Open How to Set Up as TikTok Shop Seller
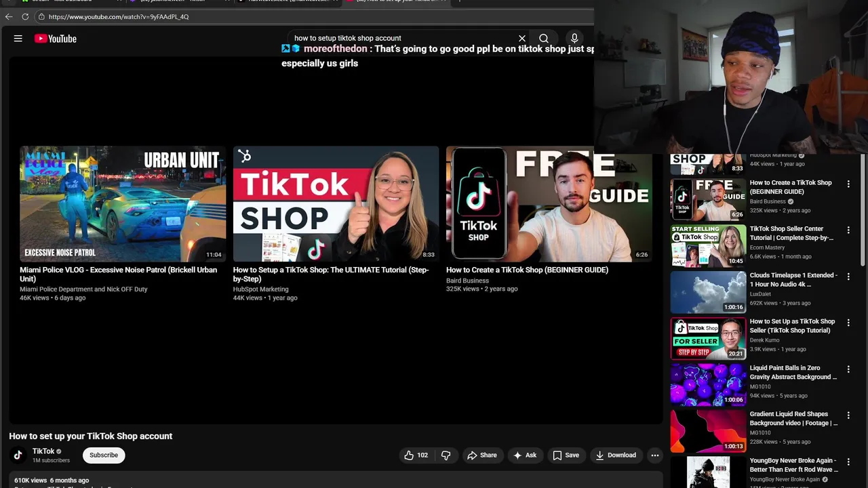 (x=792, y=326)
